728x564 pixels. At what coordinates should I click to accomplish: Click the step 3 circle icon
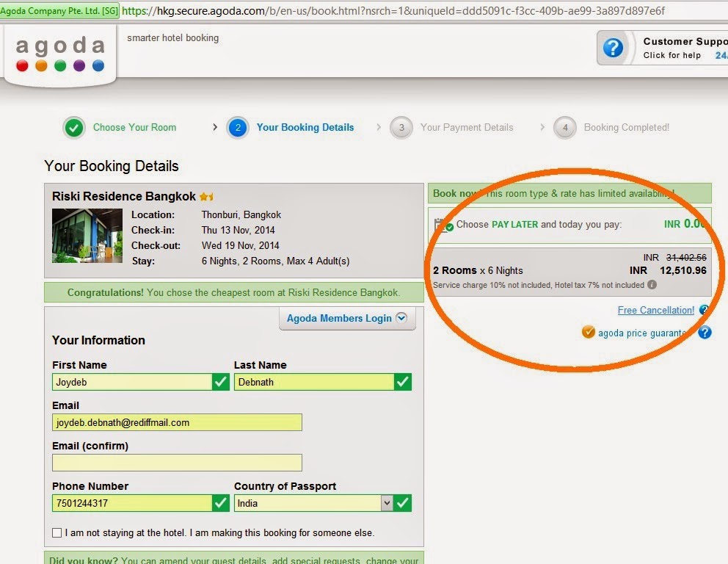click(x=401, y=127)
